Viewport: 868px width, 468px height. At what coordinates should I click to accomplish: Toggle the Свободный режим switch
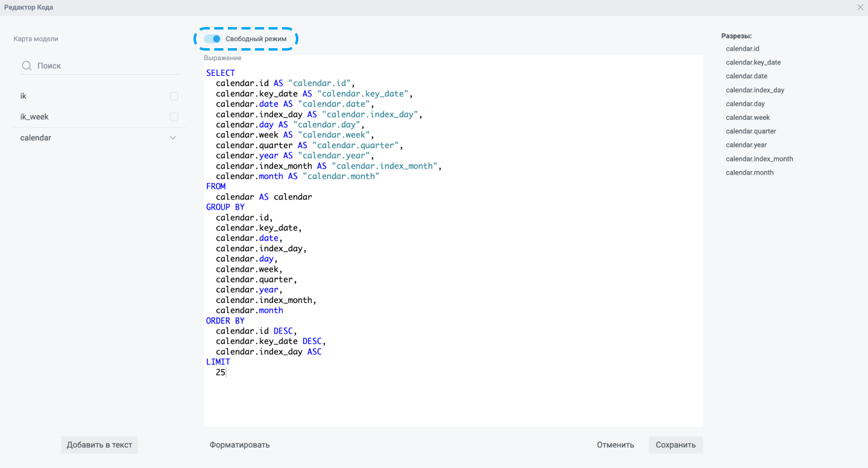click(x=212, y=39)
